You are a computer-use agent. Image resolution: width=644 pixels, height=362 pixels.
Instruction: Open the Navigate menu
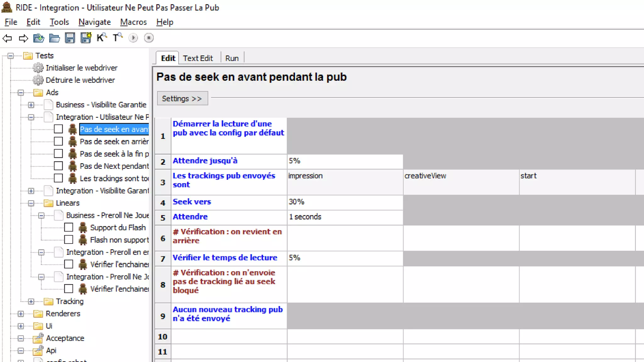tap(95, 22)
